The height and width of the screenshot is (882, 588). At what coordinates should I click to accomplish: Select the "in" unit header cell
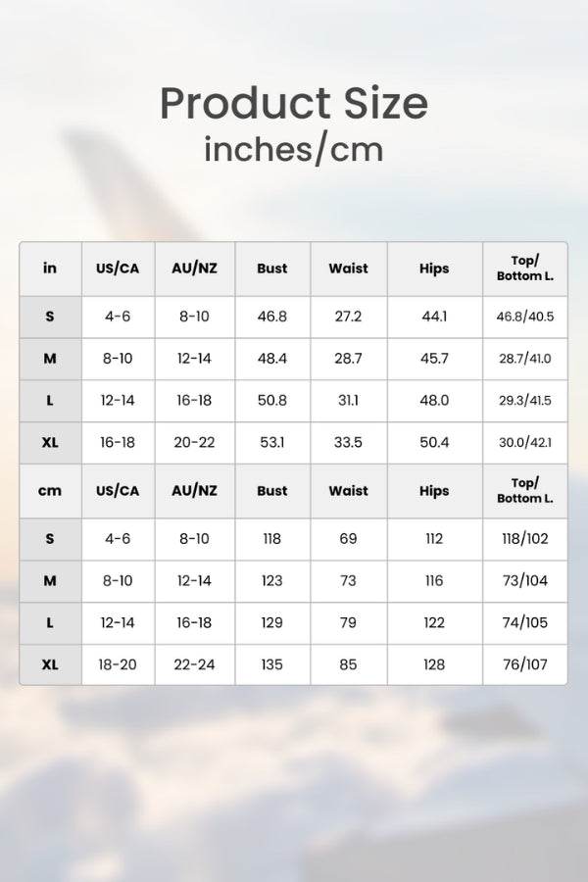pyautogui.click(x=50, y=269)
